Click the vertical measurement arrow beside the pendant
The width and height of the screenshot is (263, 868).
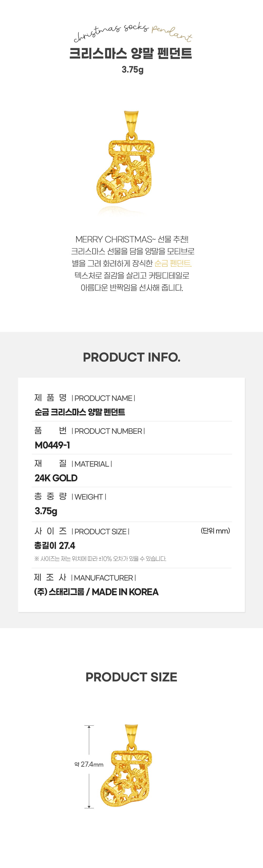[89, 766]
